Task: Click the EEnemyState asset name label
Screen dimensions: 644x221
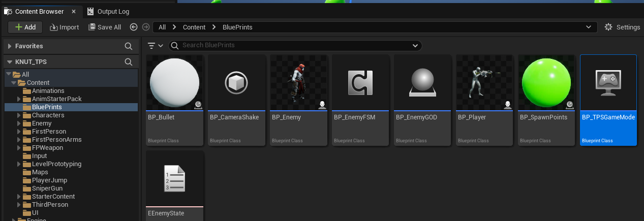Action: [166, 213]
